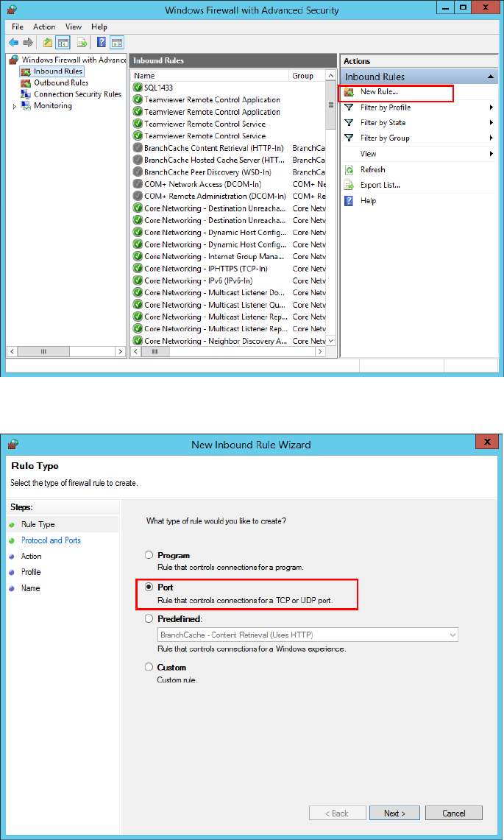504x840 pixels.
Task: Click gray icon beside BranchCache Peer Discovery rule
Action: coord(138,172)
